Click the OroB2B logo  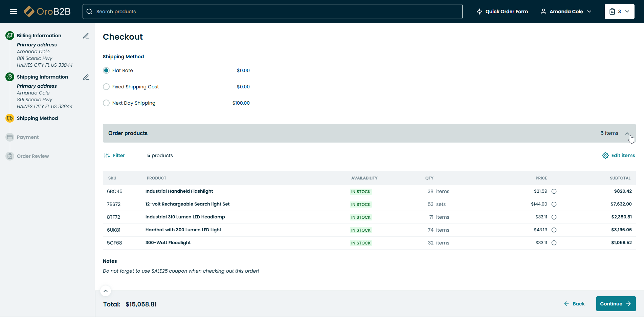[x=47, y=12]
